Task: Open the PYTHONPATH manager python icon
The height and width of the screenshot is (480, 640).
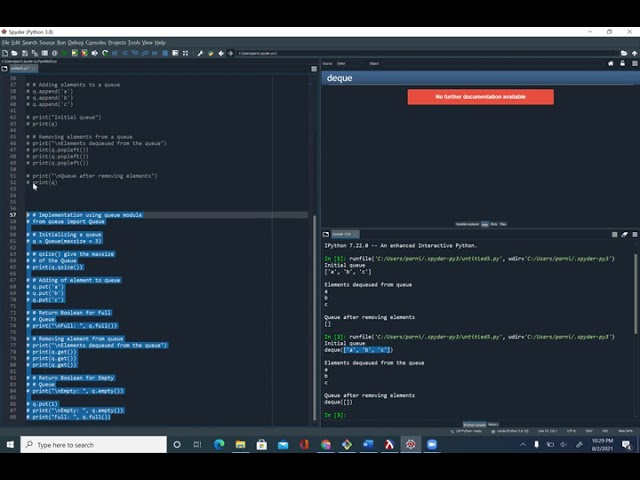Action: click(211, 53)
